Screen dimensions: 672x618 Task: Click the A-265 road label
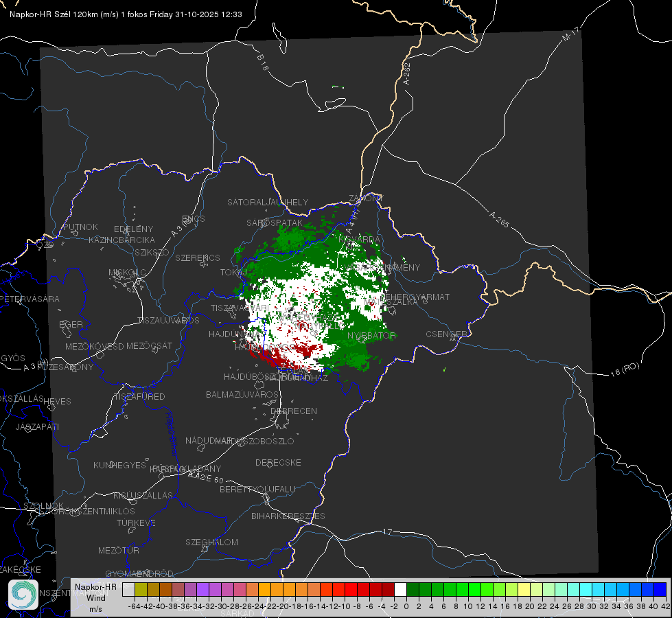pyautogui.click(x=499, y=220)
